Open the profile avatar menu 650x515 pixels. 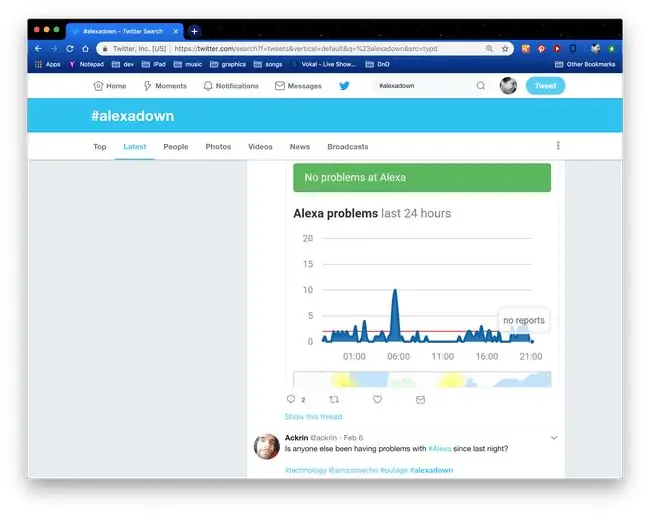click(x=508, y=86)
